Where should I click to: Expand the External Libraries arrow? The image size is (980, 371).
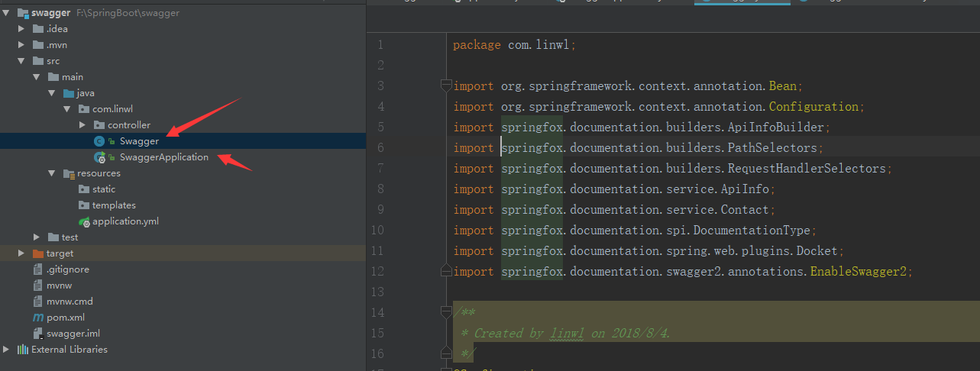coord(6,350)
